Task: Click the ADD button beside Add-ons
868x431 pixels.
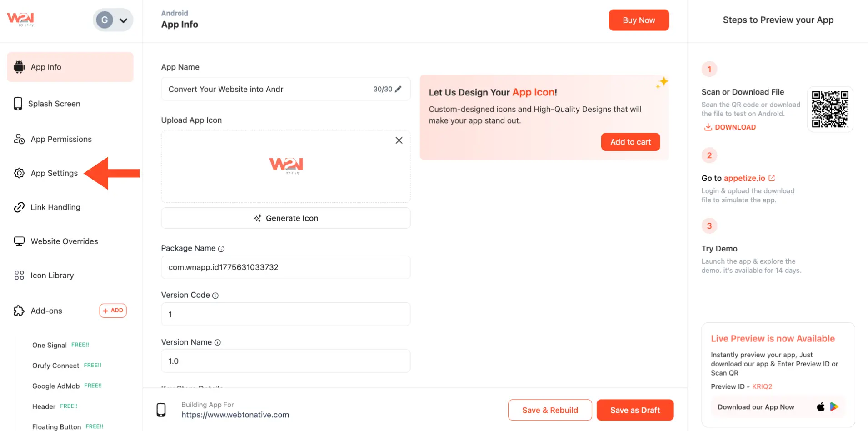Action: click(x=113, y=311)
